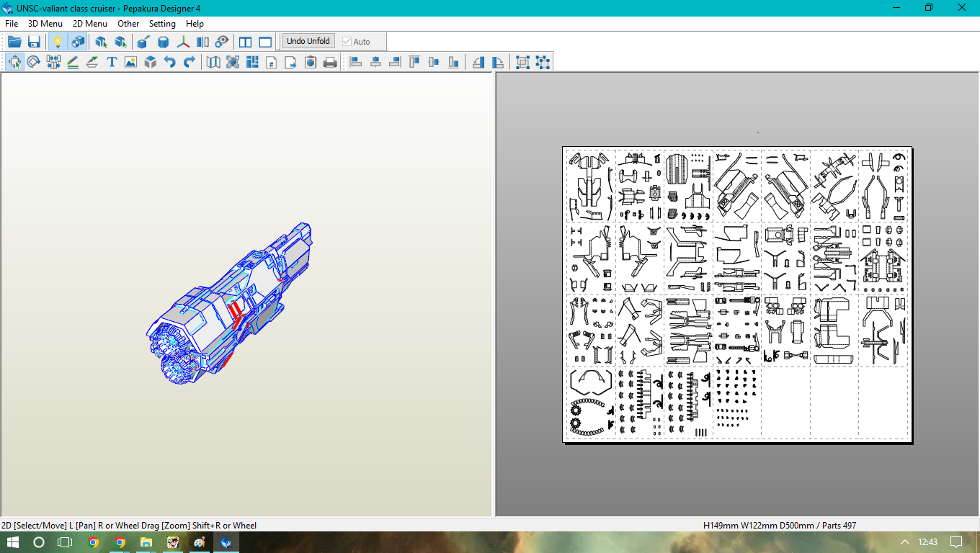
Task: Open the Windows notification center
Action: [x=956, y=542]
